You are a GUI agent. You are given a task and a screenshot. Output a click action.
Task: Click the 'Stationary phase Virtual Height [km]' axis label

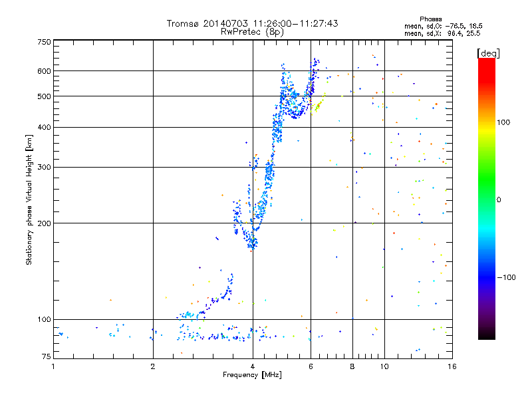[x=29, y=199]
